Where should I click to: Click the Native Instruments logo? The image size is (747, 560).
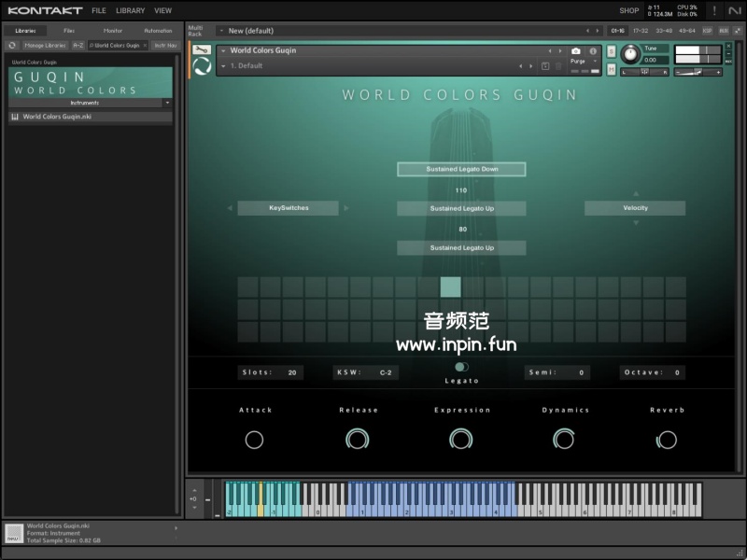click(735, 10)
